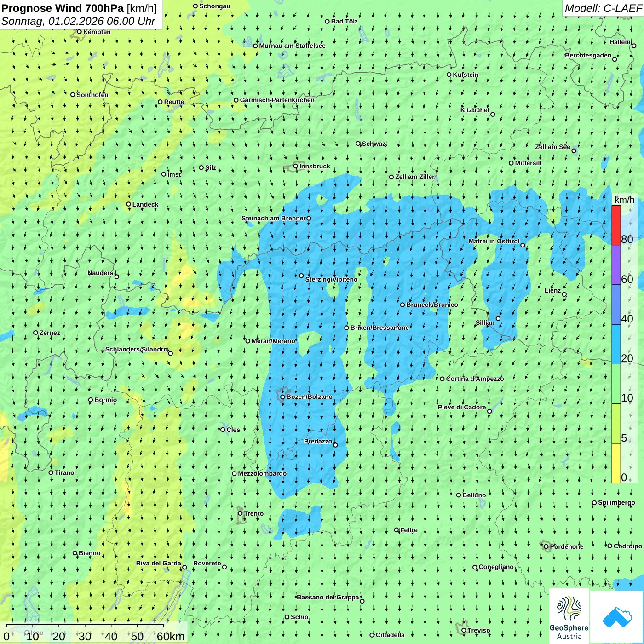This screenshot has width=644, height=644.
Task: Click the '60km' scale bar label
Action: (171, 636)
